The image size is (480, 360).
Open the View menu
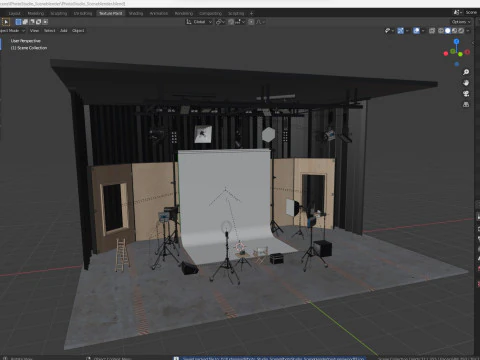click(34, 31)
